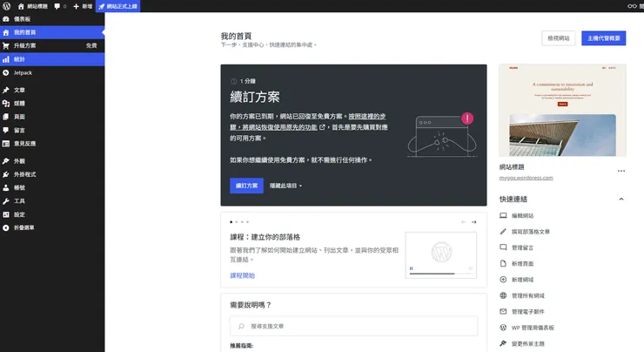Go to next card with right arrow
This screenshot has height=352, width=644.
[474, 222]
